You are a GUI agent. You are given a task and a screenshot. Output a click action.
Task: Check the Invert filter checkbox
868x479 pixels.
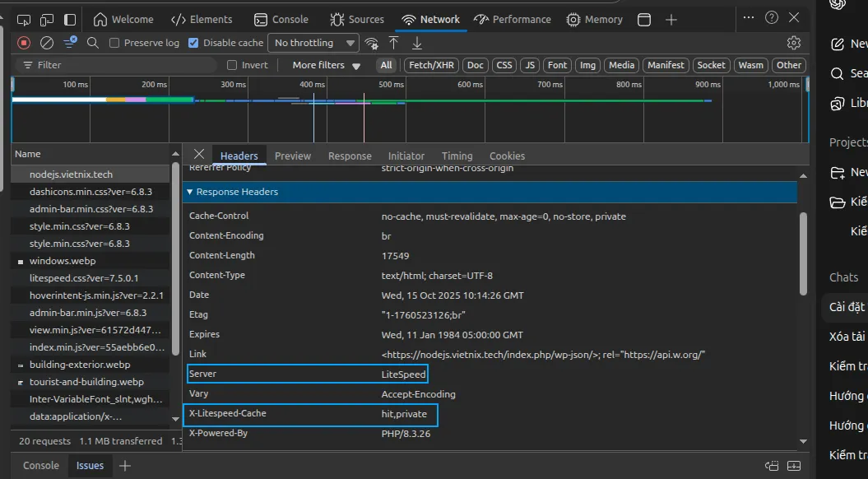coord(232,65)
